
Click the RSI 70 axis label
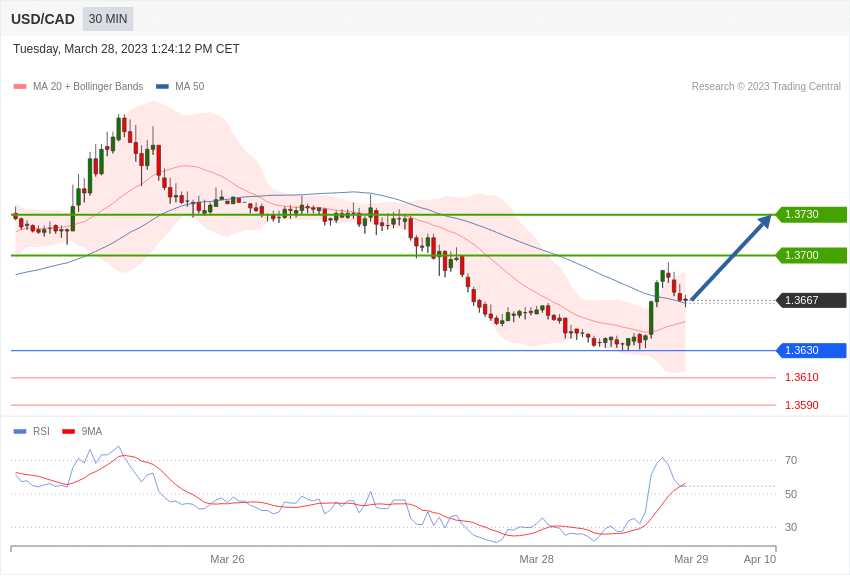pos(791,461)
